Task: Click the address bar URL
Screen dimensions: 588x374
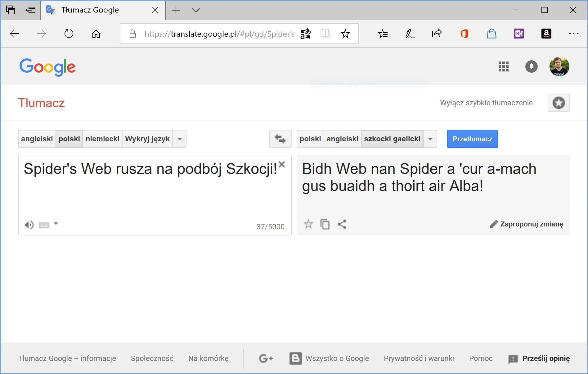Action: (x=219, y=34)
